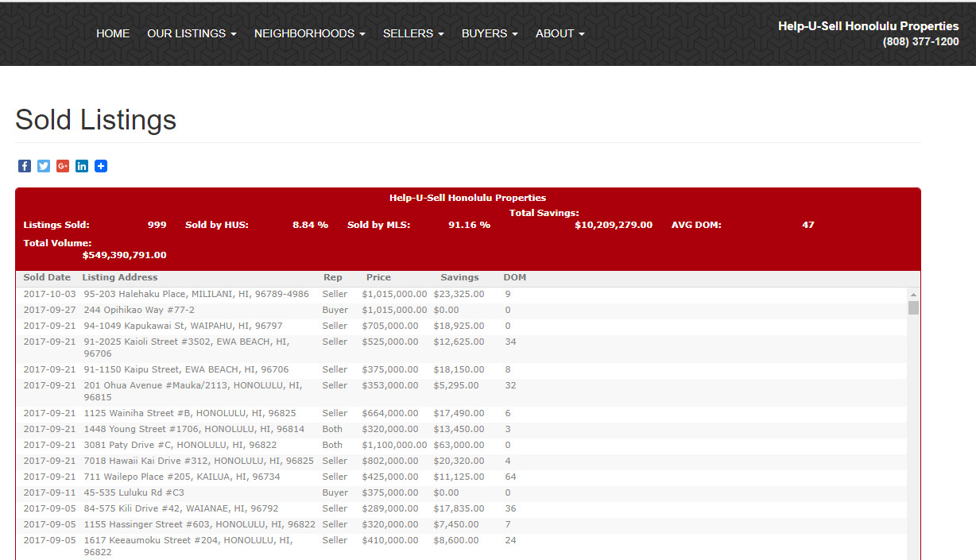Screen dimensions: 976x560
Task: Click the $63,000.00 savings value
Action: point(459,445)
